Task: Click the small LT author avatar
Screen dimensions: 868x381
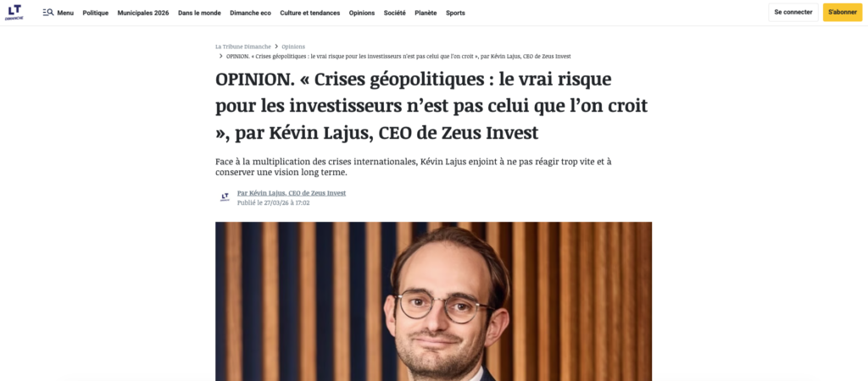Action: pyautogui.click(x=225, y=197)
